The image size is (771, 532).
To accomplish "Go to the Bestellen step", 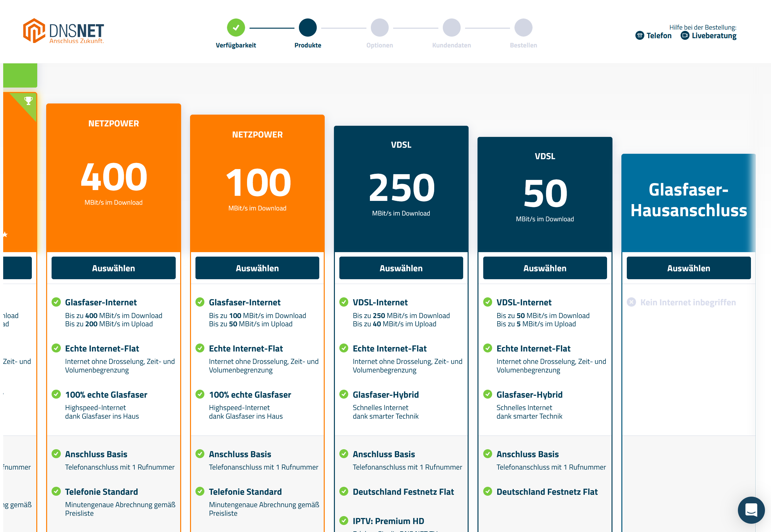I will point(523,27).
